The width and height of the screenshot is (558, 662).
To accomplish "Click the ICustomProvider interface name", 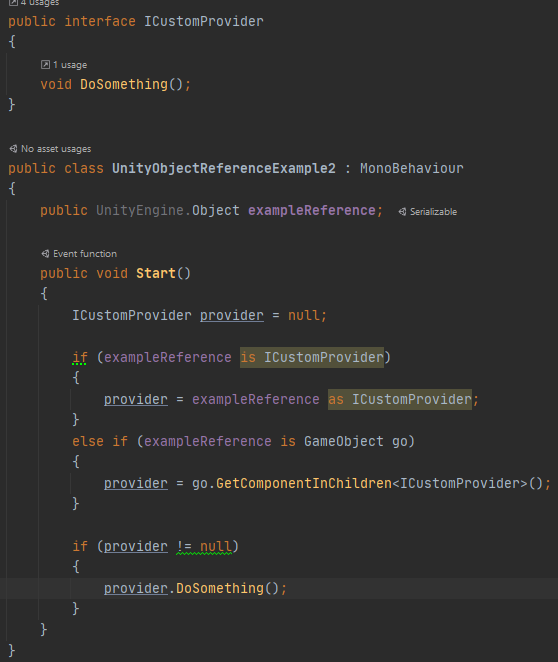I will click(x=204, y=22).
